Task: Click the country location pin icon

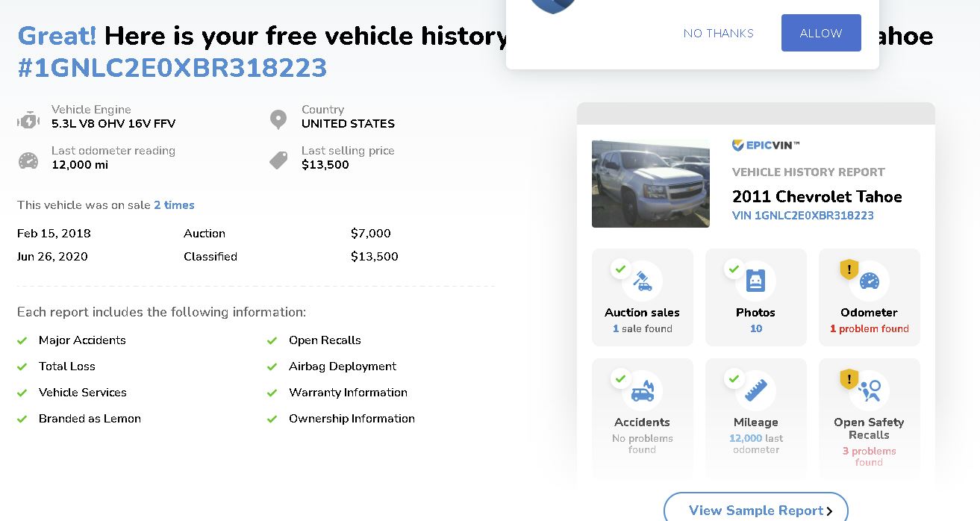Action: tap(278, 119)
